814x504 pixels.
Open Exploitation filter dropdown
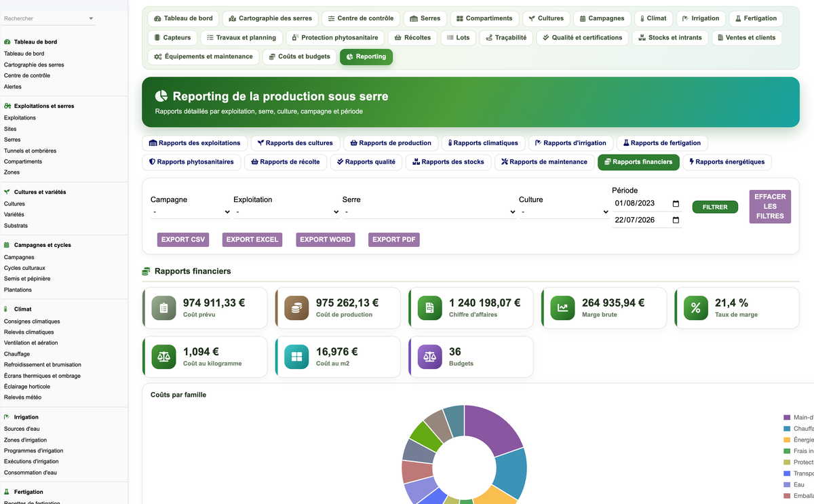pos(286,212)
